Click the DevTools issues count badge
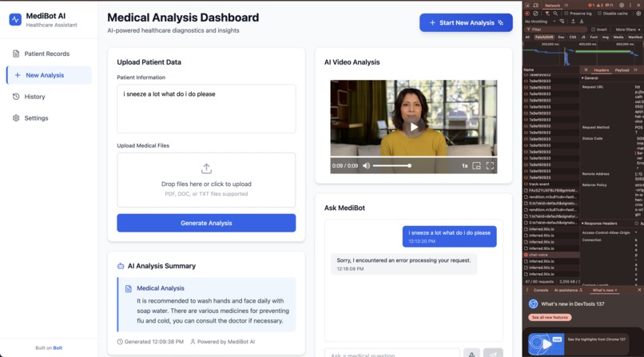The width and height of the screenshot is (644, 357). (609, 6)
